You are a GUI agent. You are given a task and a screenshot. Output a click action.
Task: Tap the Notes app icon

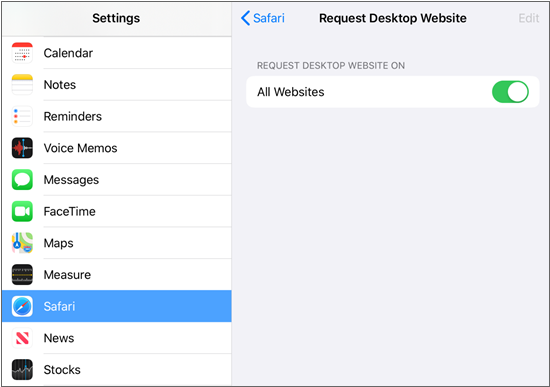22,85
